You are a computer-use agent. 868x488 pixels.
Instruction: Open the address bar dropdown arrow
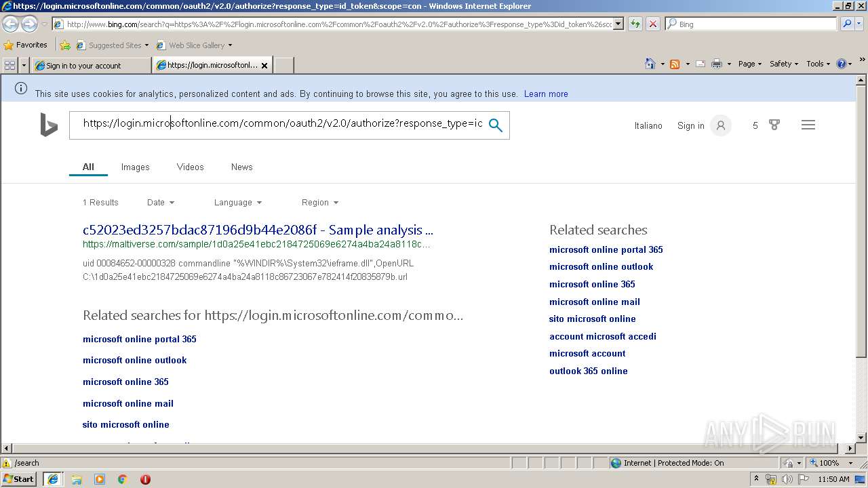pos(618,24)
